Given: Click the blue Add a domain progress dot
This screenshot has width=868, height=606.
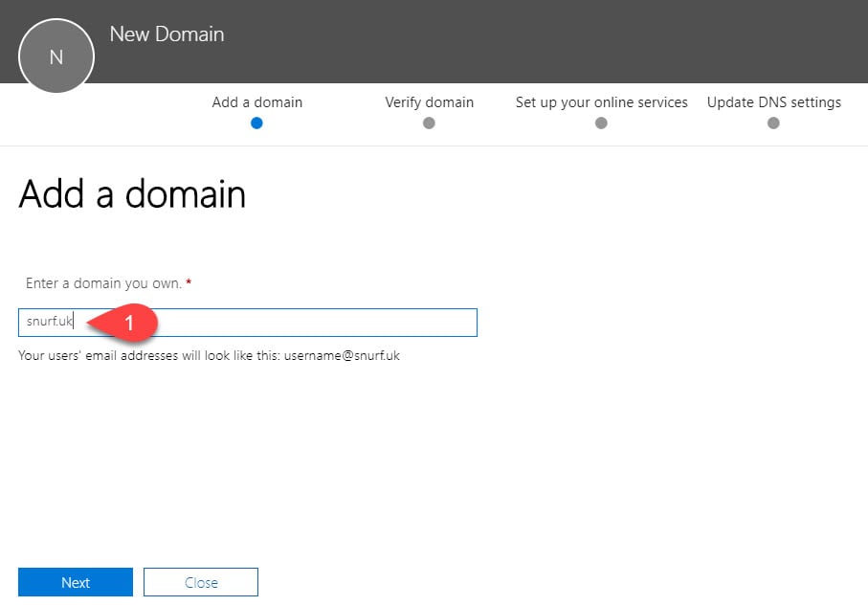Looking at the screenshot, I should (256, 123).
